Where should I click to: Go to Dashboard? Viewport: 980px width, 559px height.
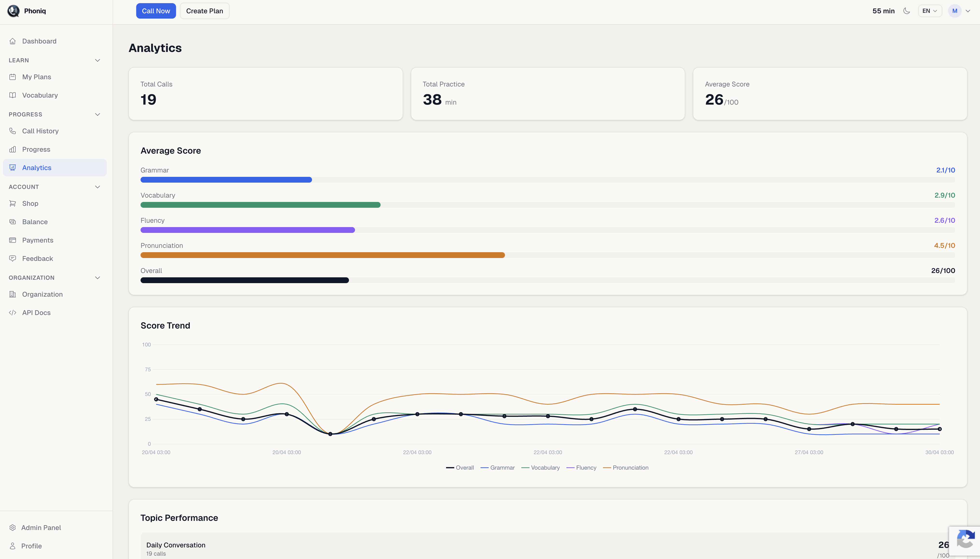55,41
